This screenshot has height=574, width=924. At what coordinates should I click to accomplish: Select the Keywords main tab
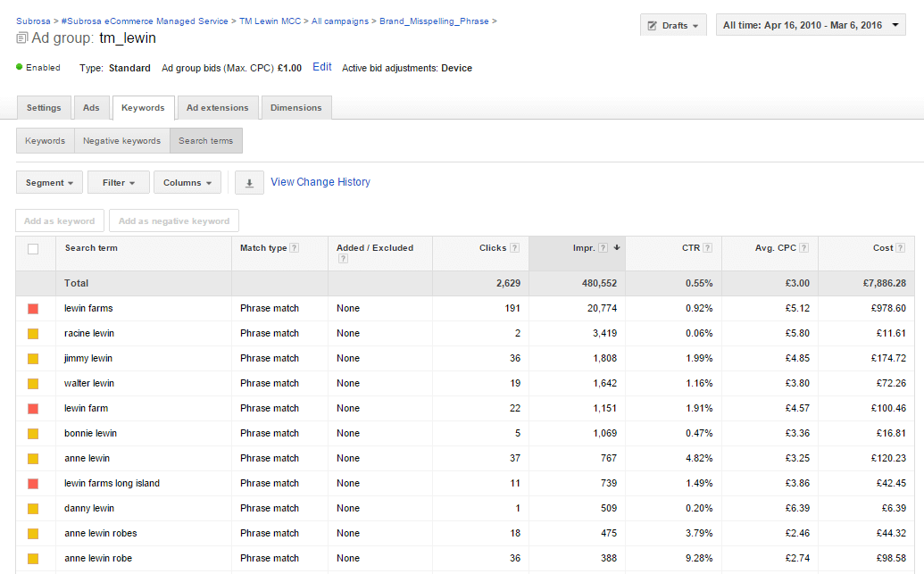click(x=143, y=108)
